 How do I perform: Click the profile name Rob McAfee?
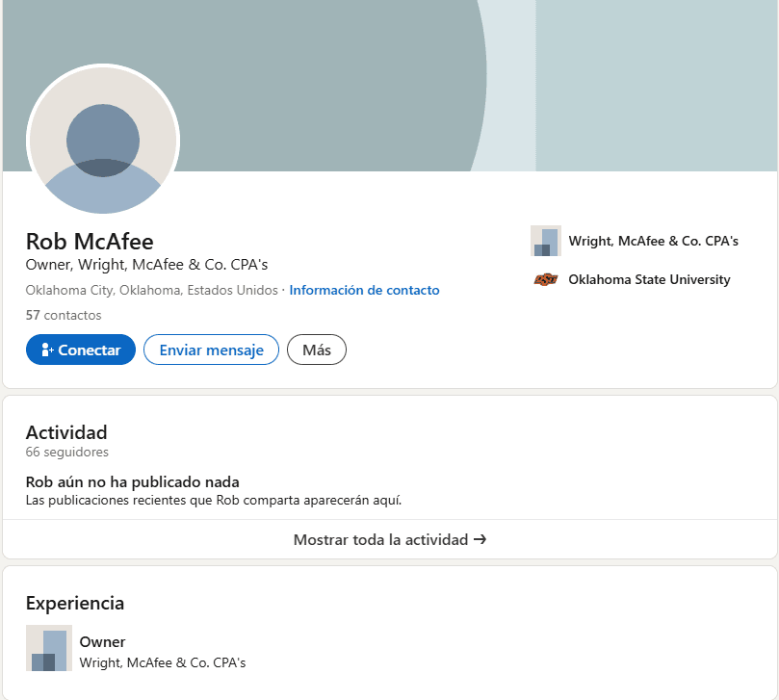(90, 241)
